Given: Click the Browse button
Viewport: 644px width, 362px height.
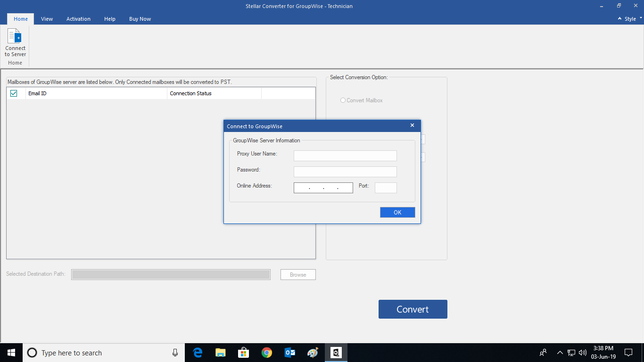Looking at the screenshot, I should click(x=298, y=275).
